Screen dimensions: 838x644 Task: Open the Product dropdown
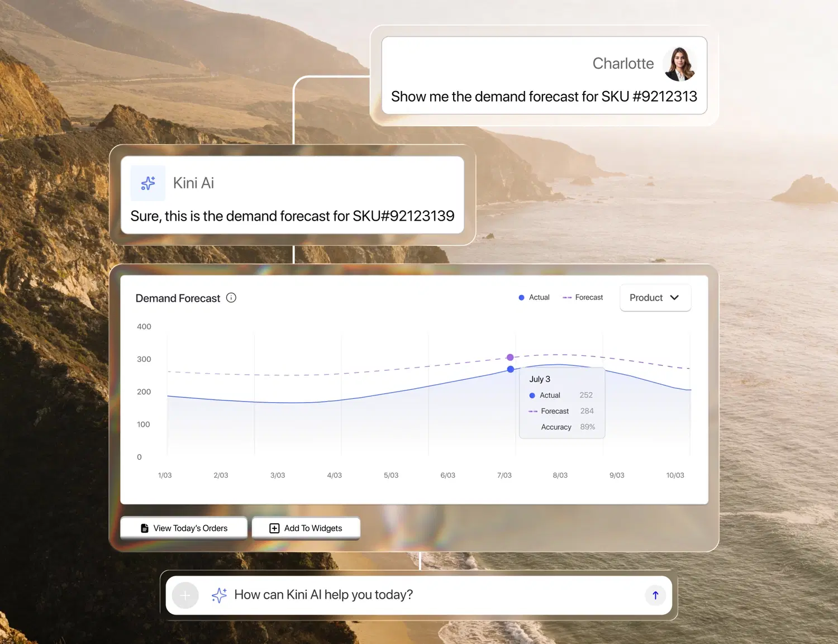pos(655,298)
